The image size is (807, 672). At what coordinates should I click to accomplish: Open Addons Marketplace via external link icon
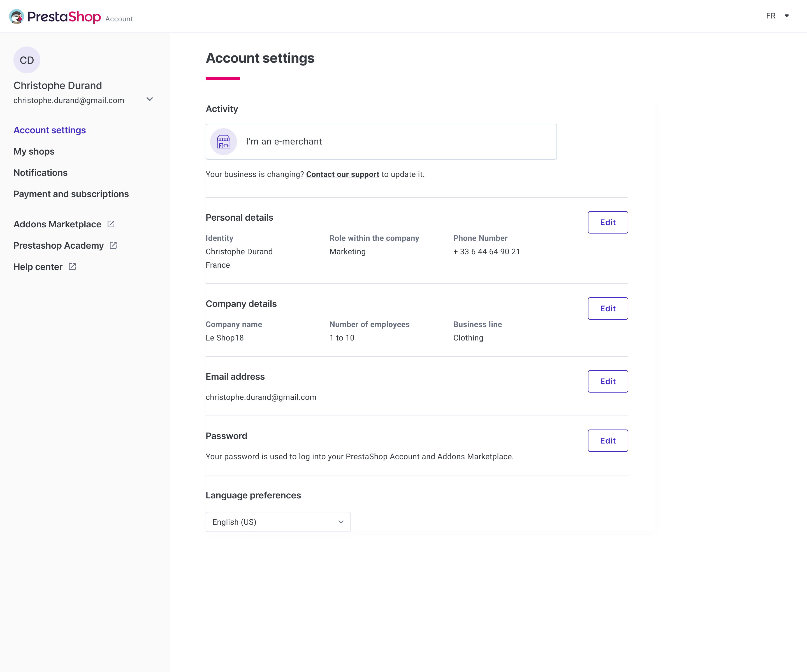tap(111, 224)
